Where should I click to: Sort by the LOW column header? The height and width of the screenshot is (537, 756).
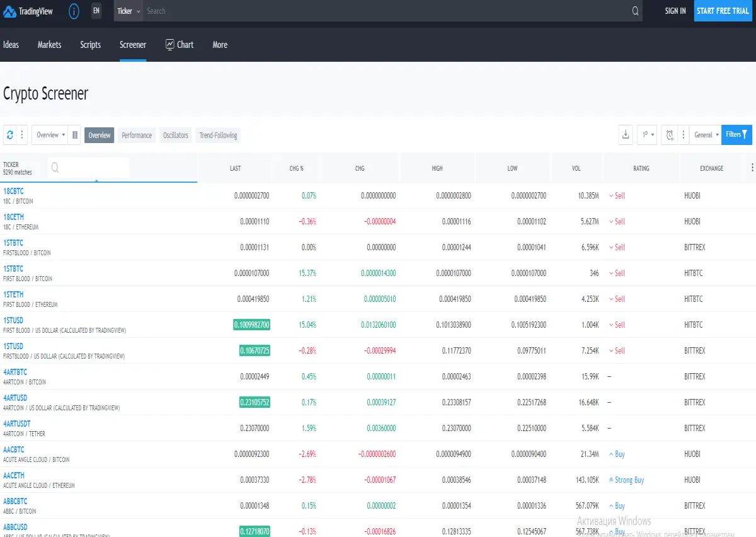[x=513, y=168]
